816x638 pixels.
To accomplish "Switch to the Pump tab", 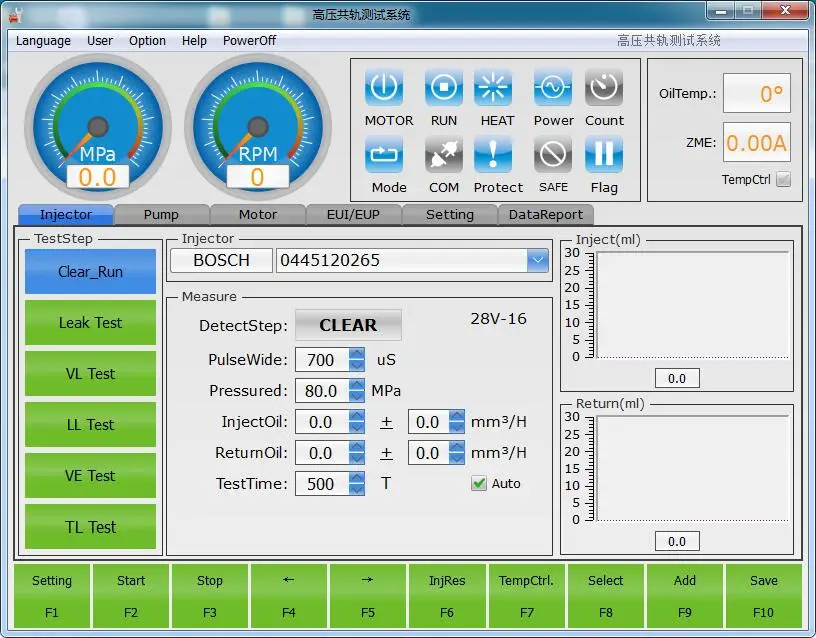I will (x=161, y=214).
